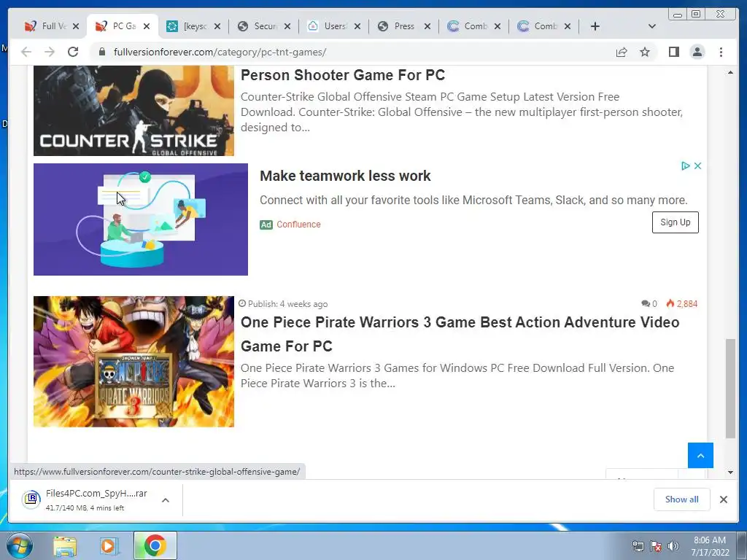Close the 'Secur' tab
This screenshot has width=747, height=560.
coord(287,26)
